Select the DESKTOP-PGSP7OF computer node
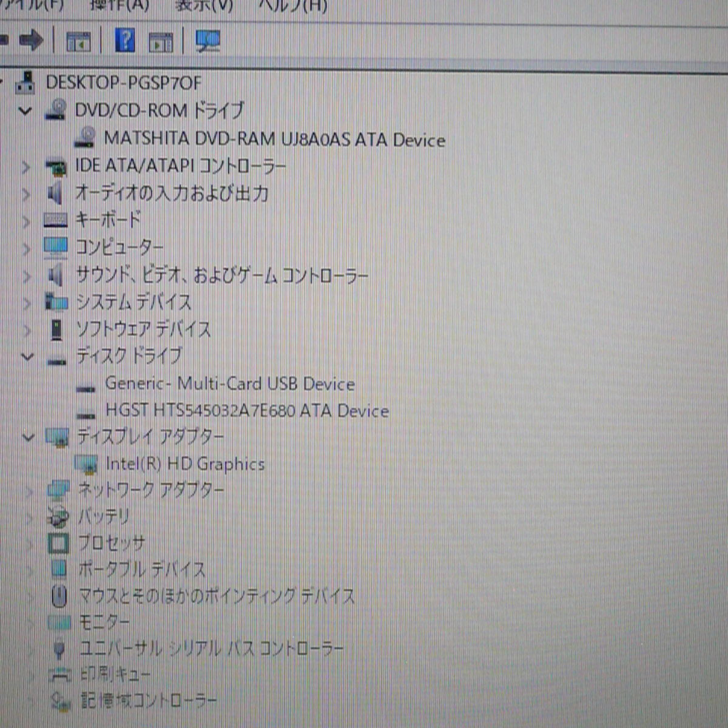Viewport: 728px width, 728px height. point(123,83)
